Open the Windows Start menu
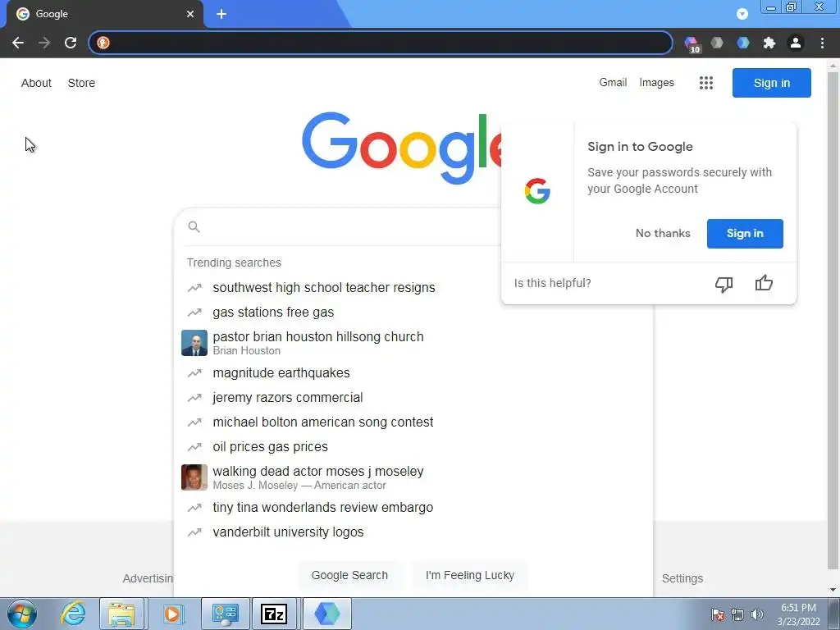Screen dimensions: 840x630 click(x=22, y=614)
